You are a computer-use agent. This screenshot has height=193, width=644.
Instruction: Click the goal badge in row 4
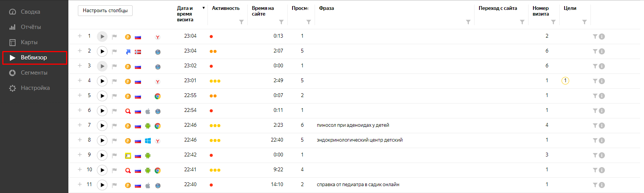point(565,81)
